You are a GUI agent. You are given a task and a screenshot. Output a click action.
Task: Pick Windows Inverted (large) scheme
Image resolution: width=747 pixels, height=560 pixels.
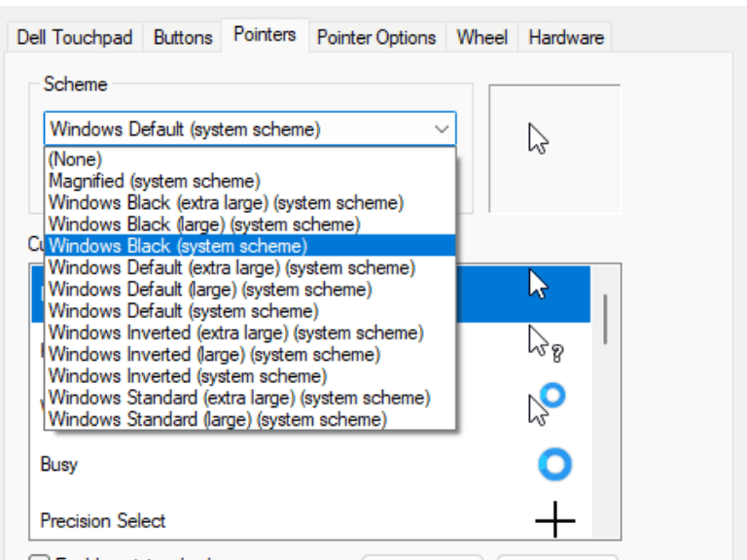(x=250, y=354)
